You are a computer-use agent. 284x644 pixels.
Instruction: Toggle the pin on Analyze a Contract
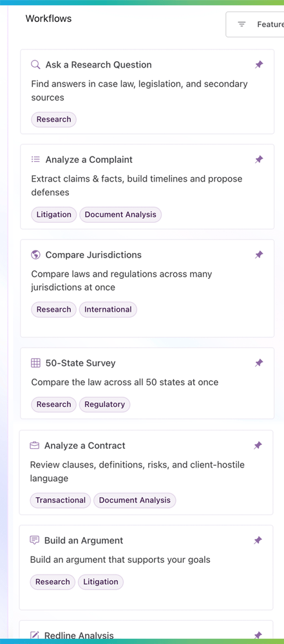tap(258, 446)
